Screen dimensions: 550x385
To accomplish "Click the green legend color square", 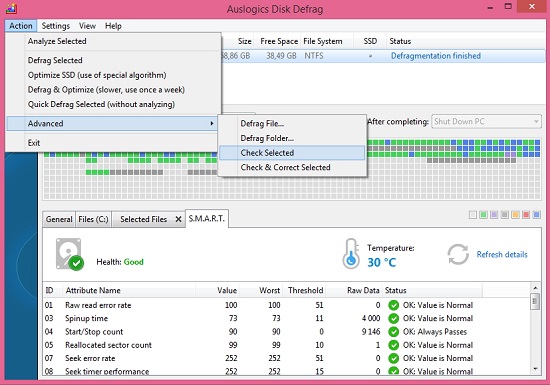I will (x=483, y=215).
